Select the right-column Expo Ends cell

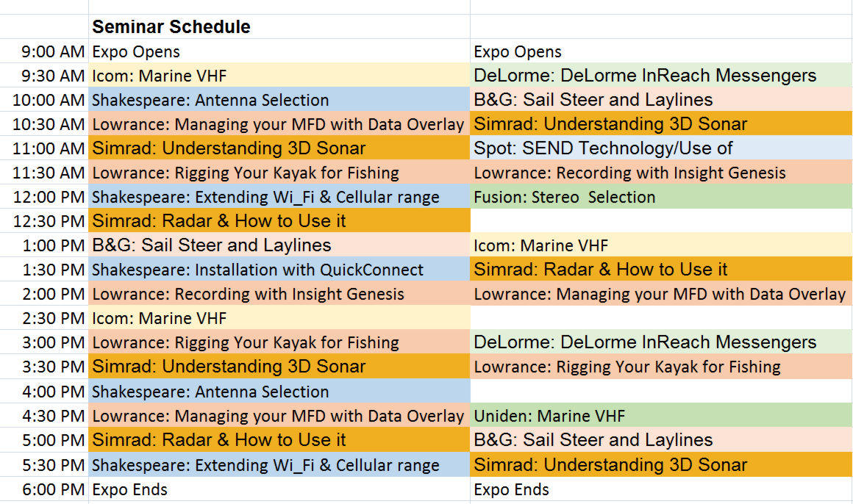coord(661,489)
